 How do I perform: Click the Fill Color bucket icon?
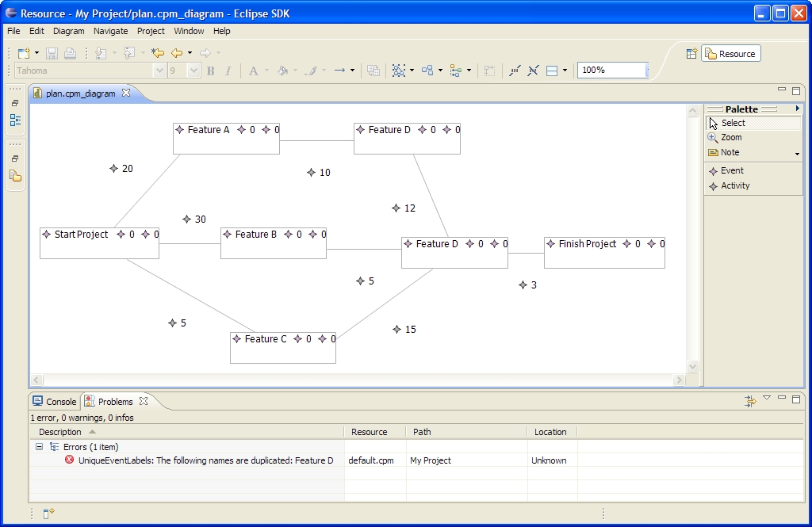coord(283,71)
